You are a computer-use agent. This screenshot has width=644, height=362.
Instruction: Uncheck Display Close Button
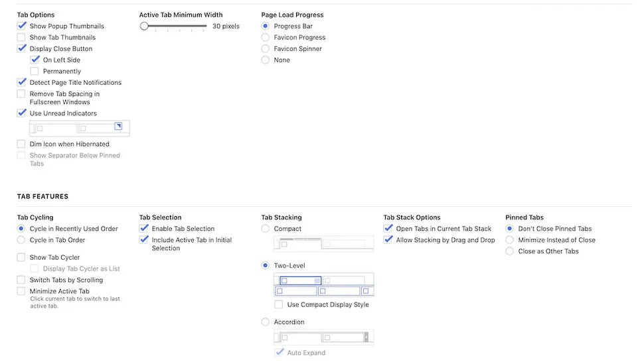pos(21,48)
